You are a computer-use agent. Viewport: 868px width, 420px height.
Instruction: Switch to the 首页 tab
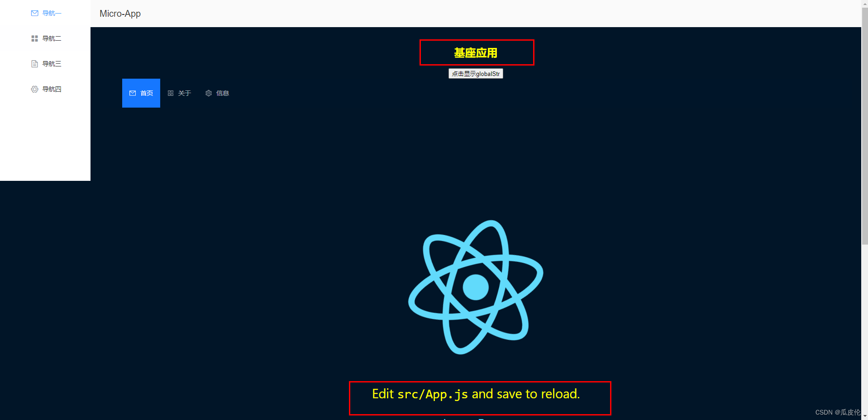(141, 93)
